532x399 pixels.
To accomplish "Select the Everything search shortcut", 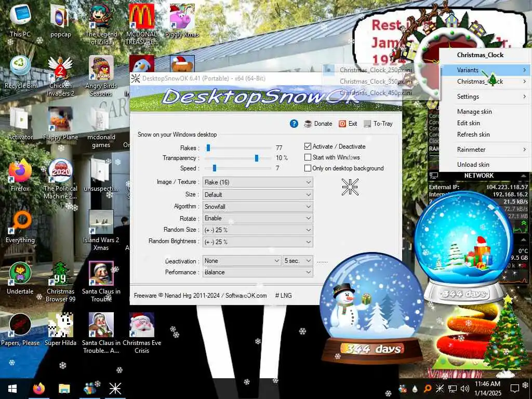I will (20, 227).
